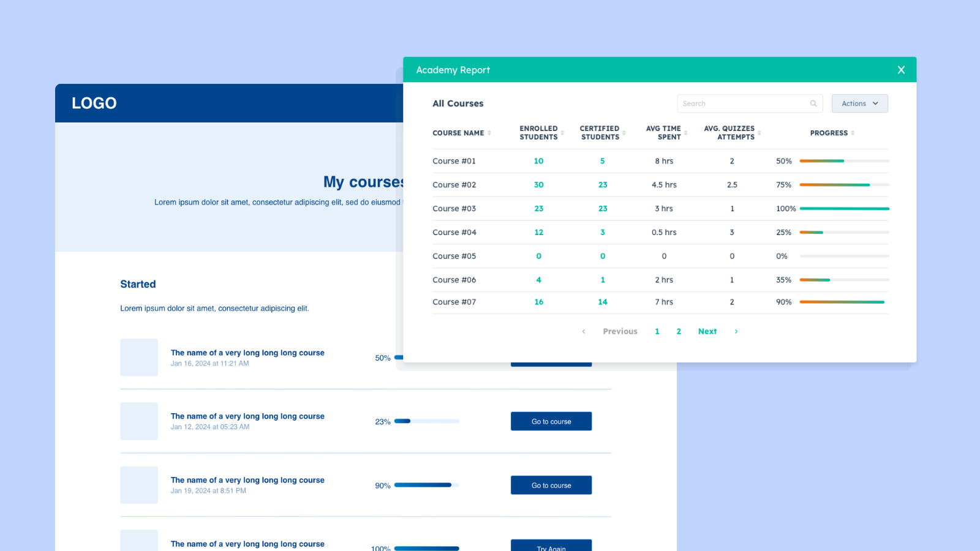Screen dimensions: 980x551
Task: Select Course #03 row name
Action: (x=454, y=209)
